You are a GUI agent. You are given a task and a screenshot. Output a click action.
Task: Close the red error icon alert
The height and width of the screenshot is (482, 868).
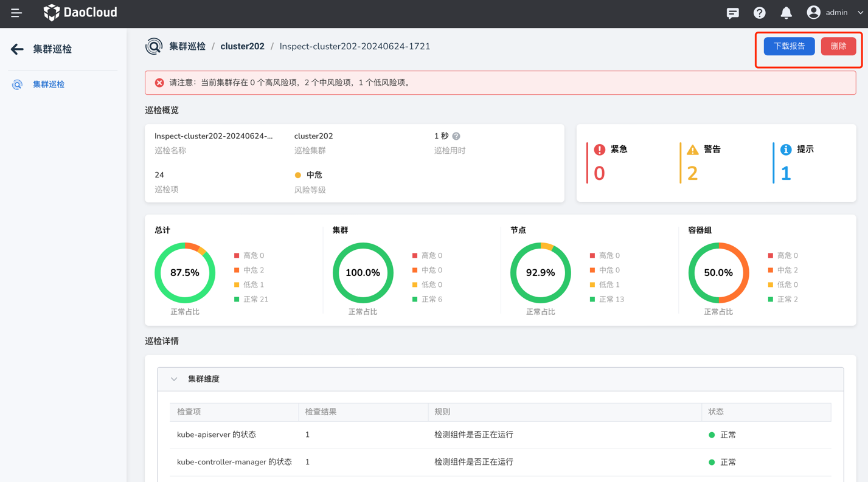coord(159,83)
